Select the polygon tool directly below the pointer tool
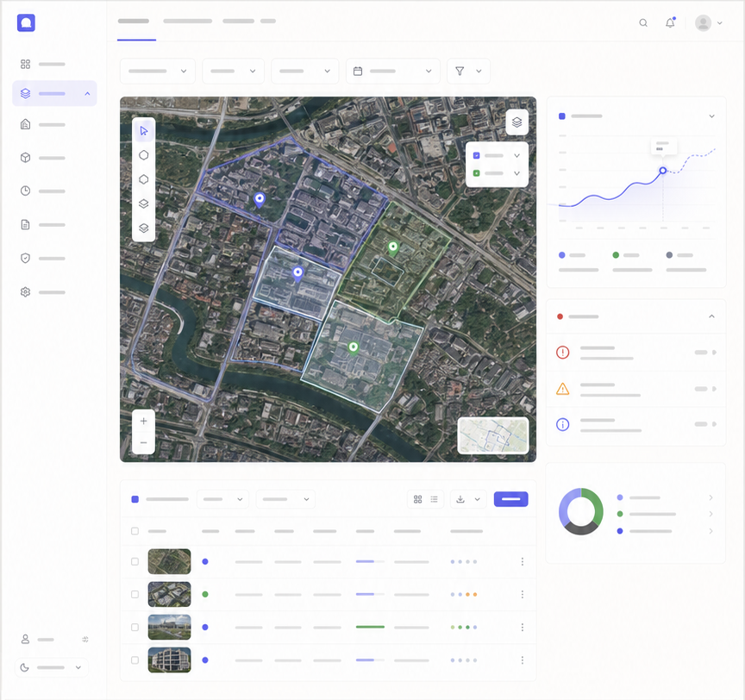Viewport: 745px width, 700px height. [143, 155]
